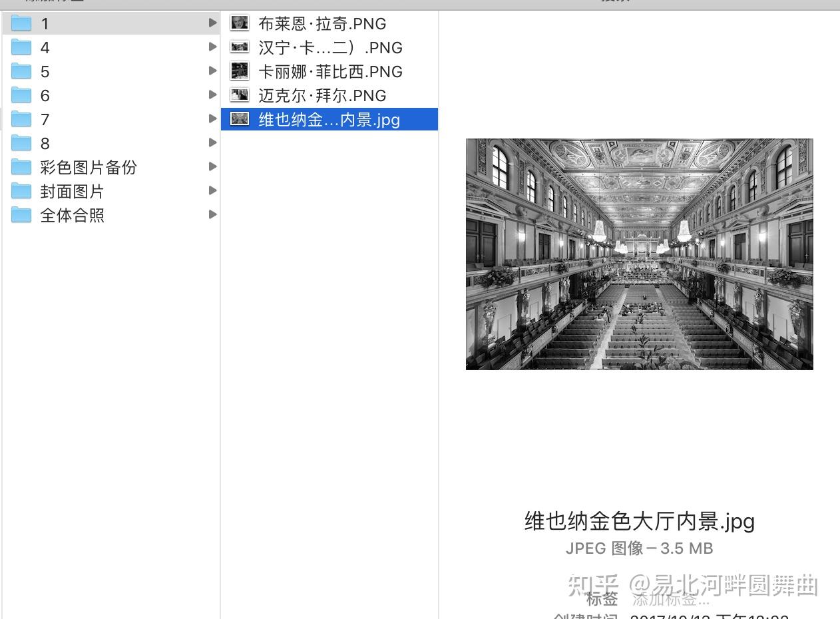
Task: Select the 彩色图片备份 folder name
Action: pos(89,168)
